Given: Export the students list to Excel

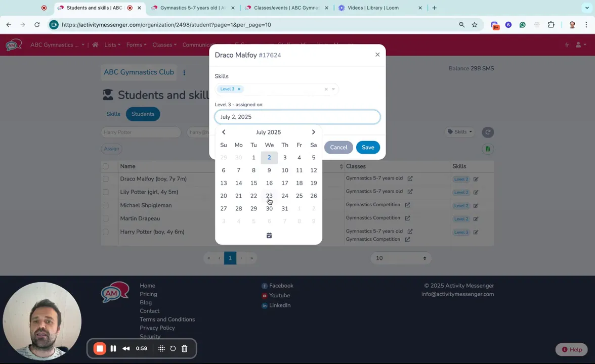Looking at the screenshot, I should pyautogui.click(x=487, y=149).
